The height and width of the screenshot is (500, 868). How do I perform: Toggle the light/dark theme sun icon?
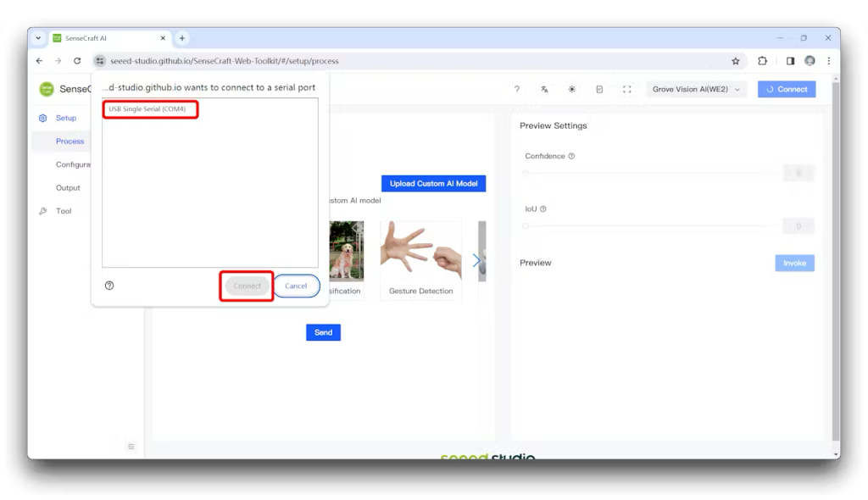tap(572, 89)
